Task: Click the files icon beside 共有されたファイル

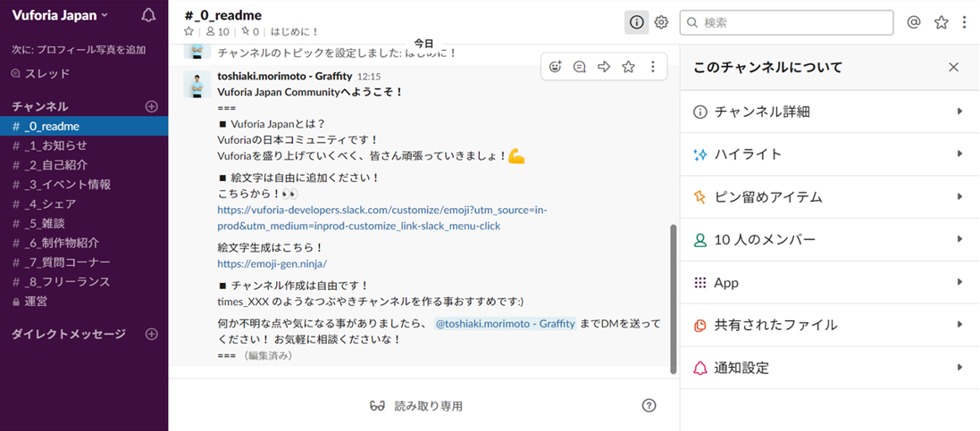Action: [x=700, y=326]
